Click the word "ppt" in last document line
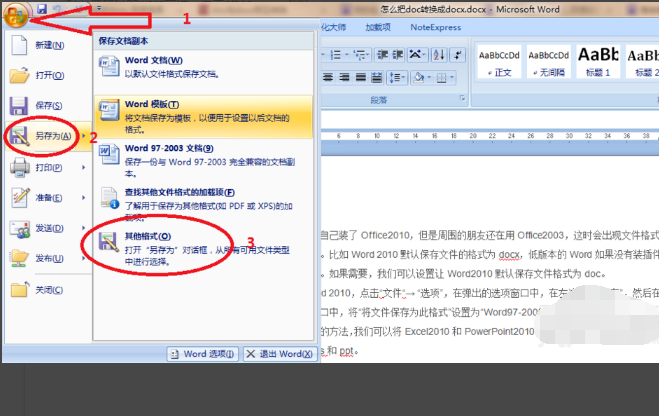The image size is (659, 416). 347,350
